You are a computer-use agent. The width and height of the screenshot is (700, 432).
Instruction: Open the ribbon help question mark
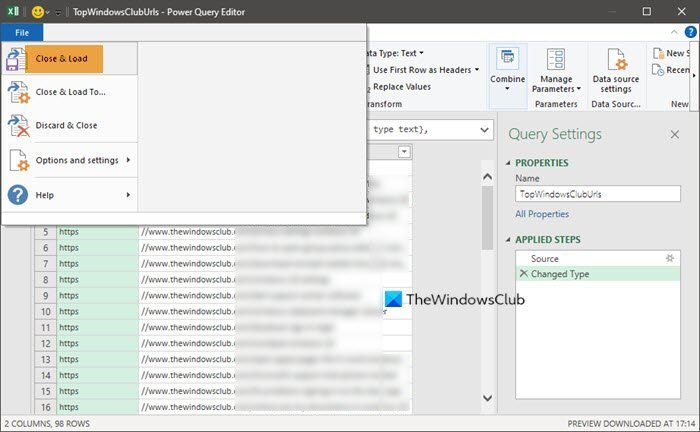point(690,32)
